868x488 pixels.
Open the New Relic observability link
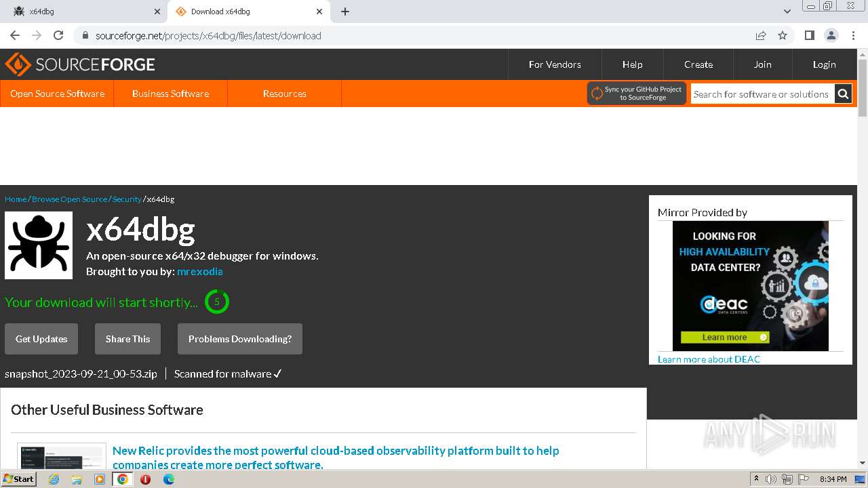[336, 457]
